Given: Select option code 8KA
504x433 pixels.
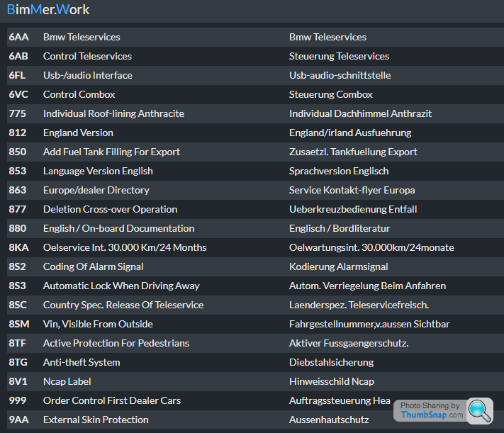Looking at the screenshot, I should click(x=18, y=247).
